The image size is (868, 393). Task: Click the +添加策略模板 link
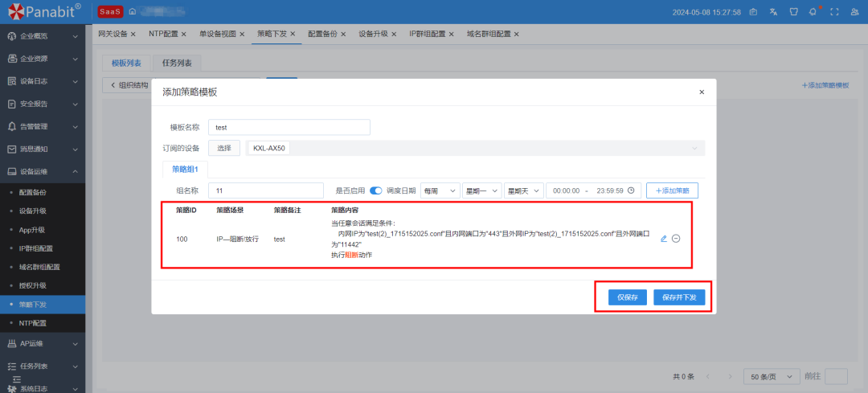(x=825, y=86)
